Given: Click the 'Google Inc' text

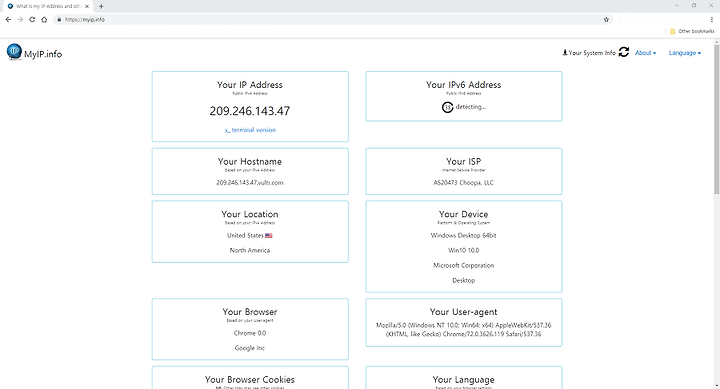Looking at the screenshot, I should click(250, 348).
